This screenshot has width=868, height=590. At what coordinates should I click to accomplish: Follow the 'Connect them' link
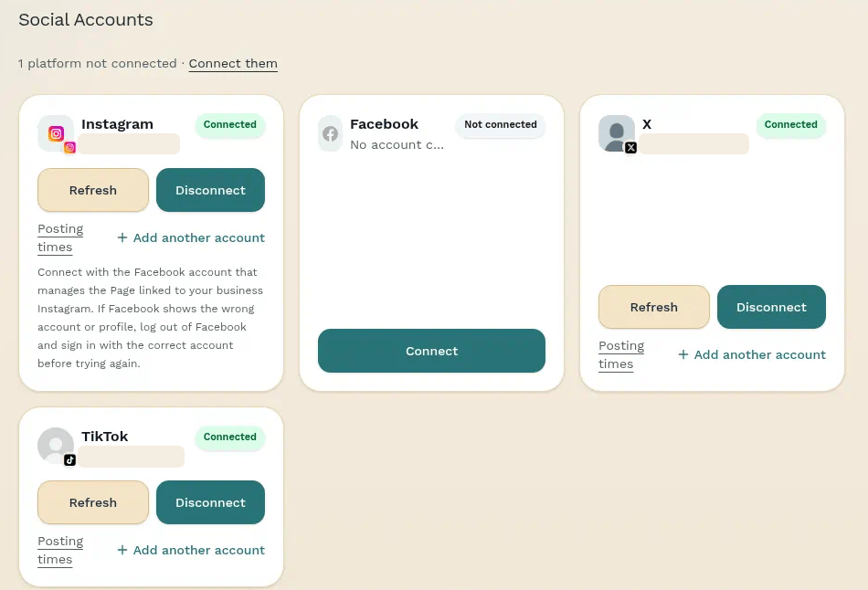(233, 64)
